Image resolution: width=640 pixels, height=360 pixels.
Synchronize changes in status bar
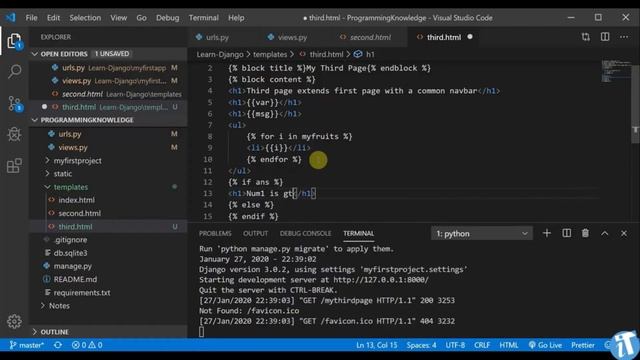[58, 345]
